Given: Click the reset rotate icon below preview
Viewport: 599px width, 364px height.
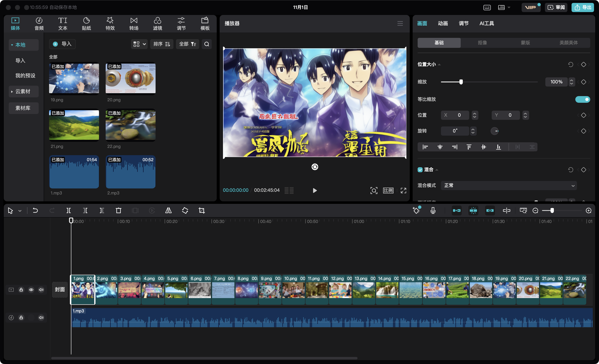Looking at the screenshot, I should tap(315, 167).
